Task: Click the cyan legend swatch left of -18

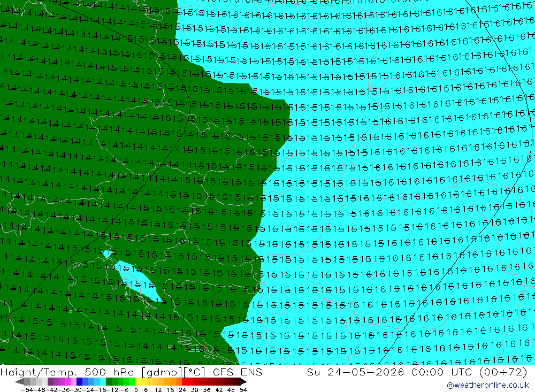Action: 103,381
